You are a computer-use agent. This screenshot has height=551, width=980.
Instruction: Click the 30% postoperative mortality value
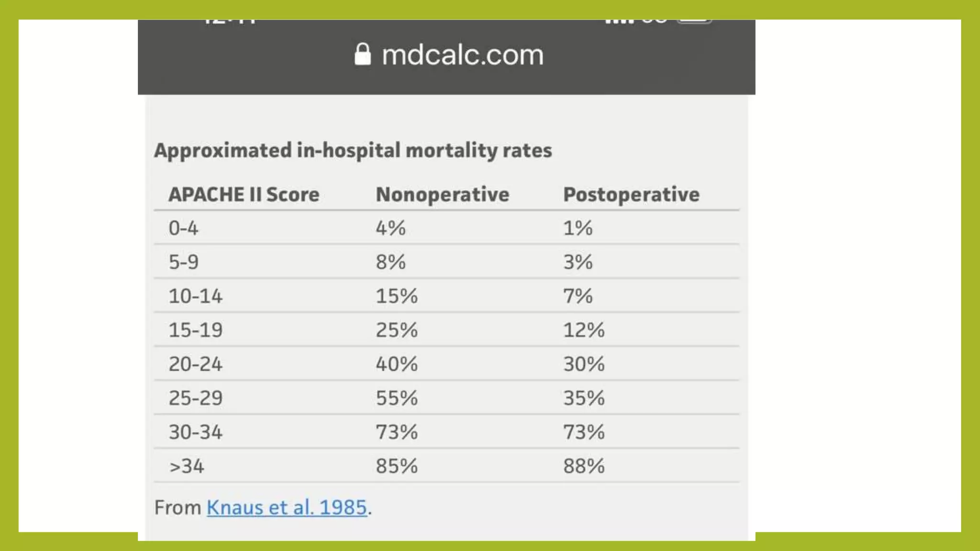coord(584,364)
